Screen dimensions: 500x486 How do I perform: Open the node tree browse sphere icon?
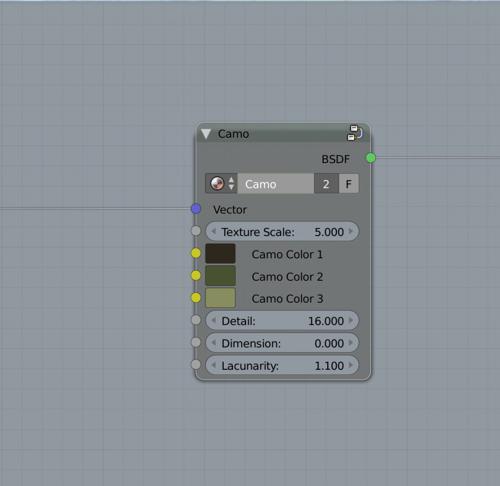(221, 184)
